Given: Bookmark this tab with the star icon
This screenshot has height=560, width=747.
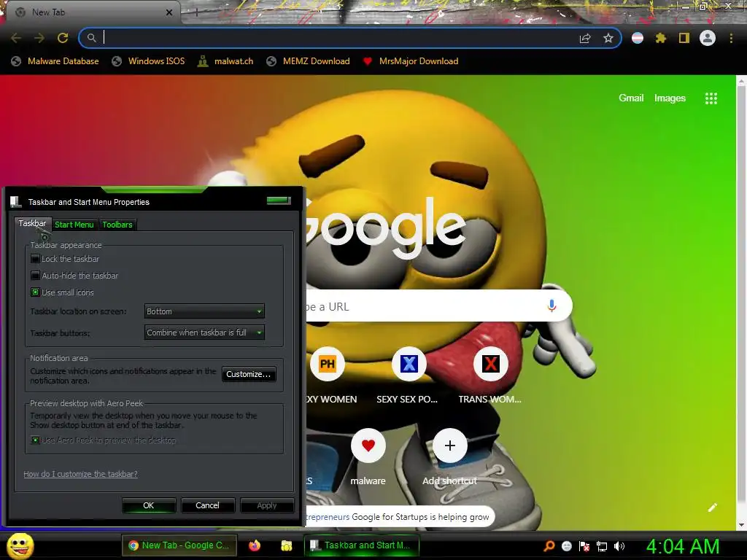Looking at the screenshot, I should tap(608, 38).
